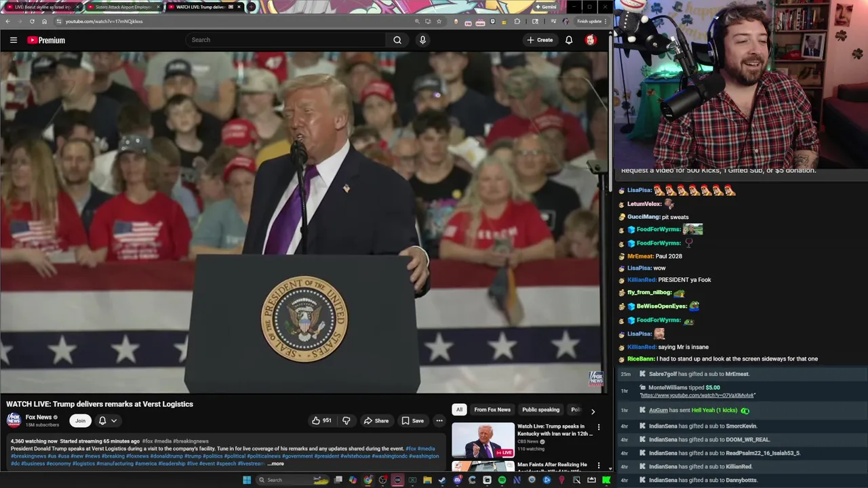The height and width of the screenshot is (488, 868).
Task: Dislike the Trump remarks video
Action: [x=347, y=421]
